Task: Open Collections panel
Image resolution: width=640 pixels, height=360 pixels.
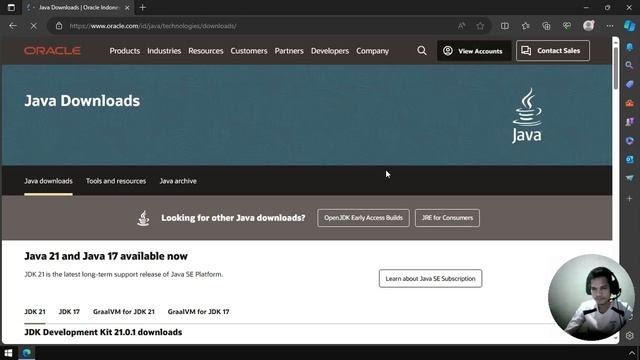Action: (x=546, y=26)
